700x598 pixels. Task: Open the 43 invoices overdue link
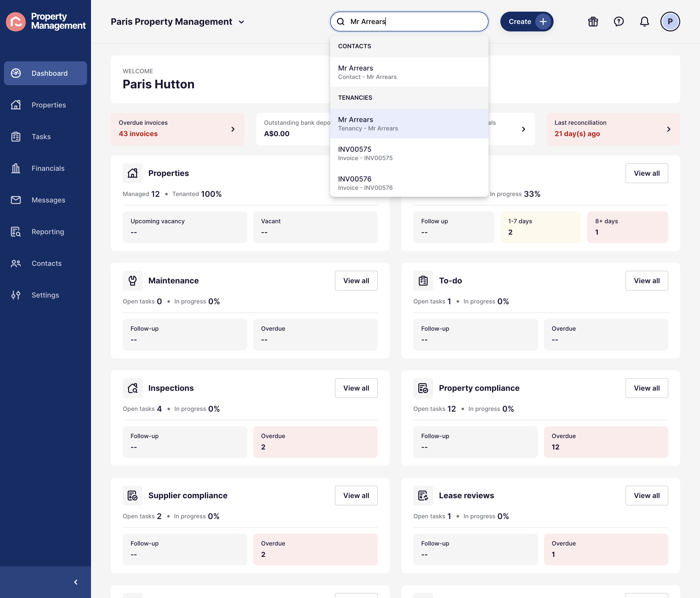click(138, 133)
